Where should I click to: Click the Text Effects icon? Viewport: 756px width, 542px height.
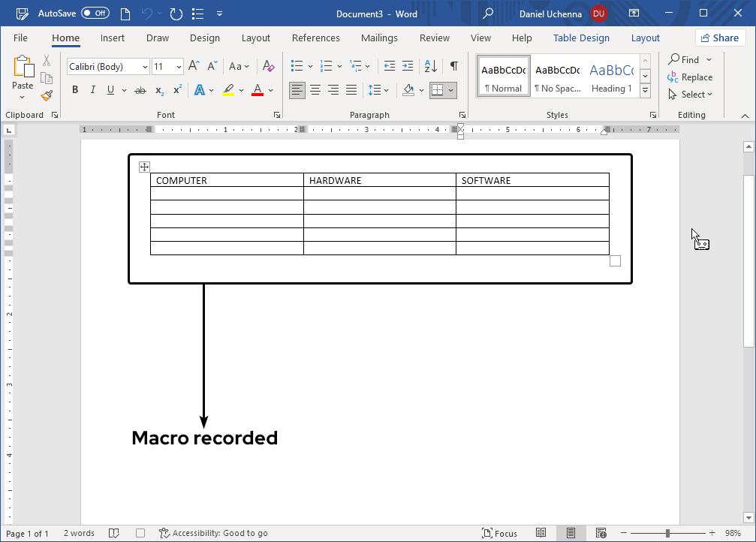point(201,89)
